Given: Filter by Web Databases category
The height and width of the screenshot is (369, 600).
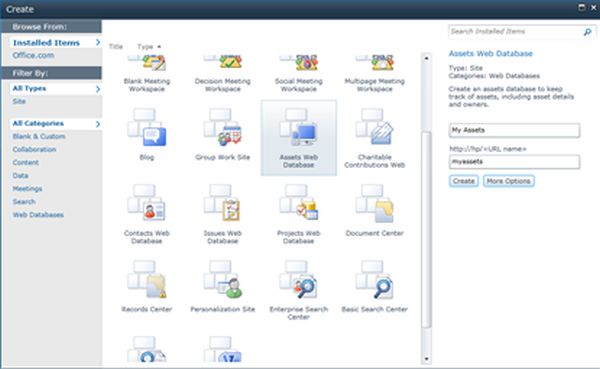Looking at the screenshot, I should coord(38,214).
